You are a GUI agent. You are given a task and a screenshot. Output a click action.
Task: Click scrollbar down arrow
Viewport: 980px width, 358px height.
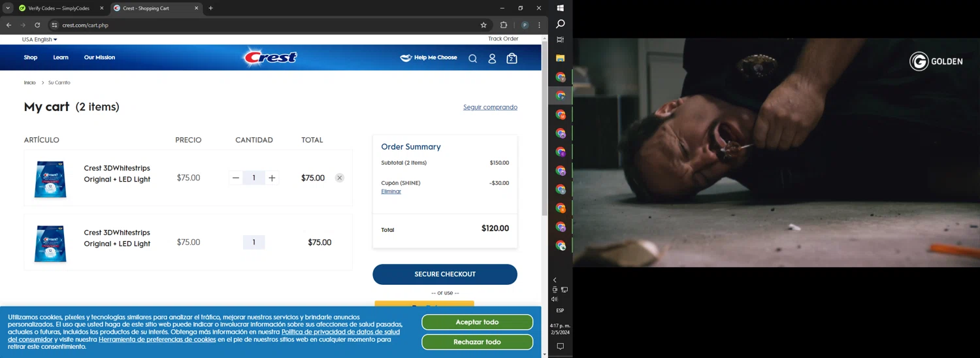coord(544,354)
